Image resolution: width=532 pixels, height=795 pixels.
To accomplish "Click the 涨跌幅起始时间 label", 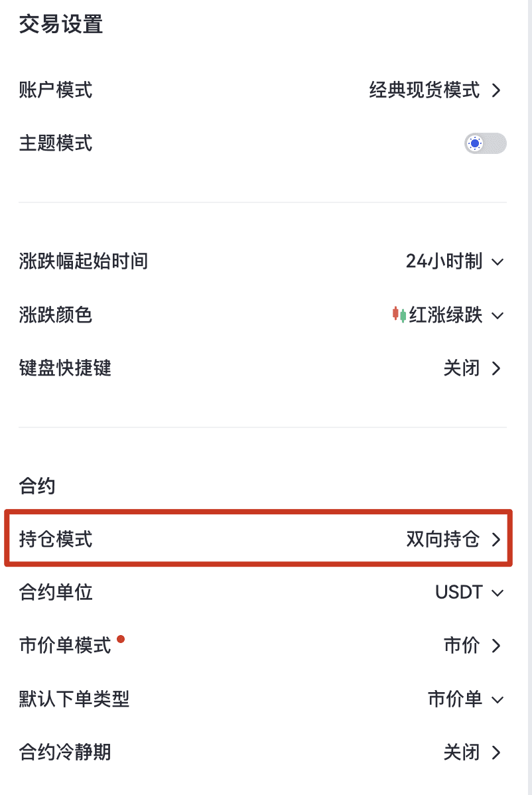I will [x=84, y=261].
